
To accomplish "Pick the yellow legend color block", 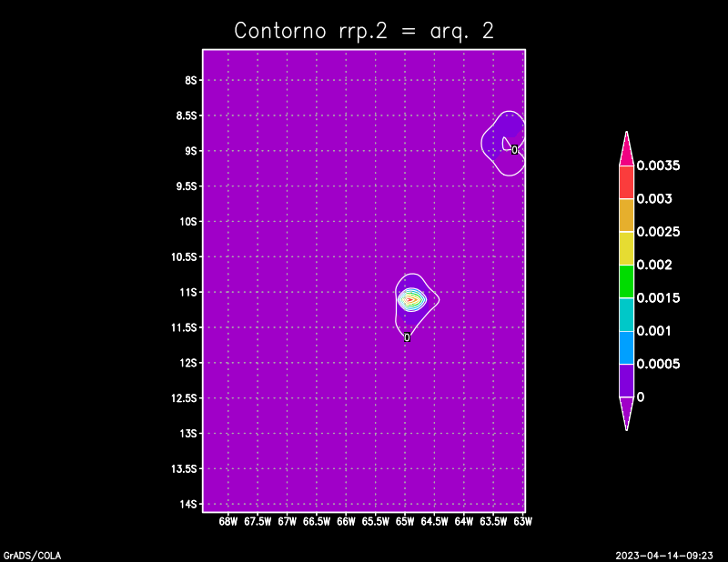I will tap(626, 247).
